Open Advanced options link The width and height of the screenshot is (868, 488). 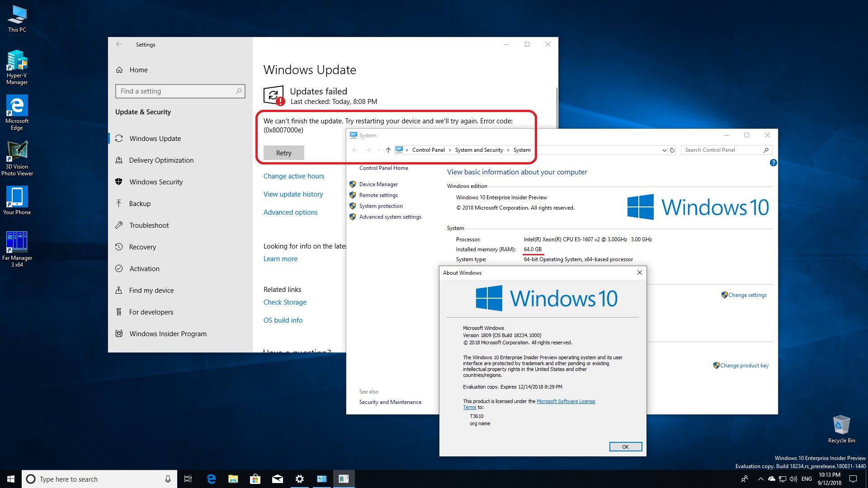(x=290, y=212)
